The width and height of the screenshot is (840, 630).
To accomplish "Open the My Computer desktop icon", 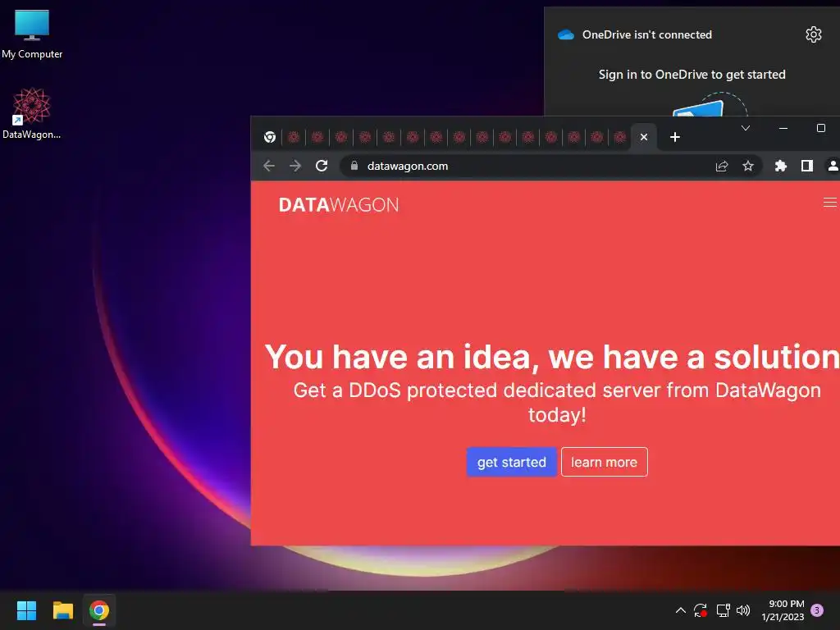I will 32,34.
